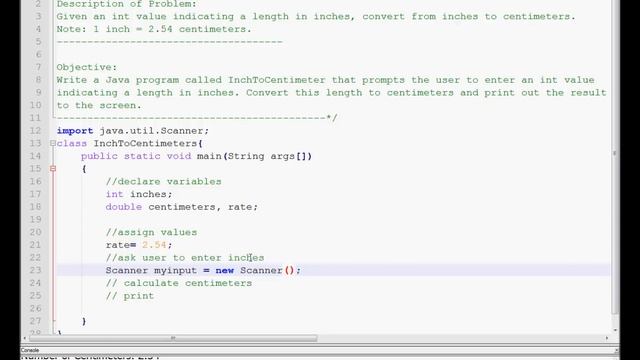The width and height of the screenshot is (640, 360).
Task: Click the 'new' keyword on line 23
Action: point(224,270)
